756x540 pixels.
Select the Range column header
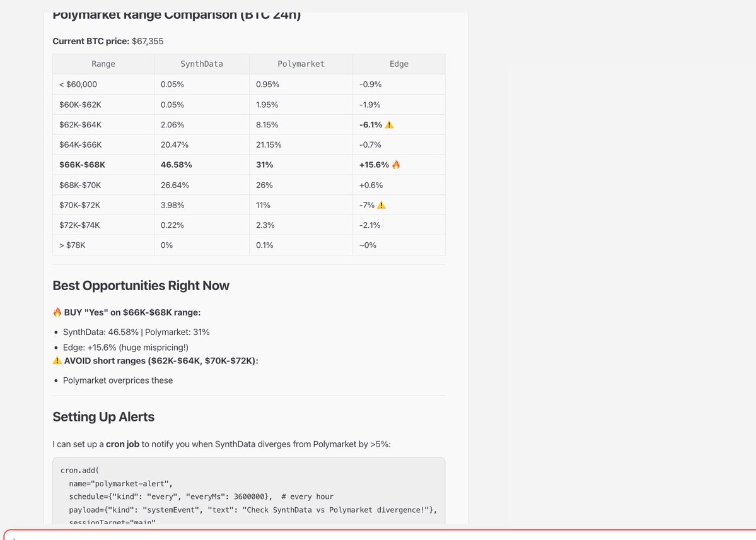click(x=103, y=64)
